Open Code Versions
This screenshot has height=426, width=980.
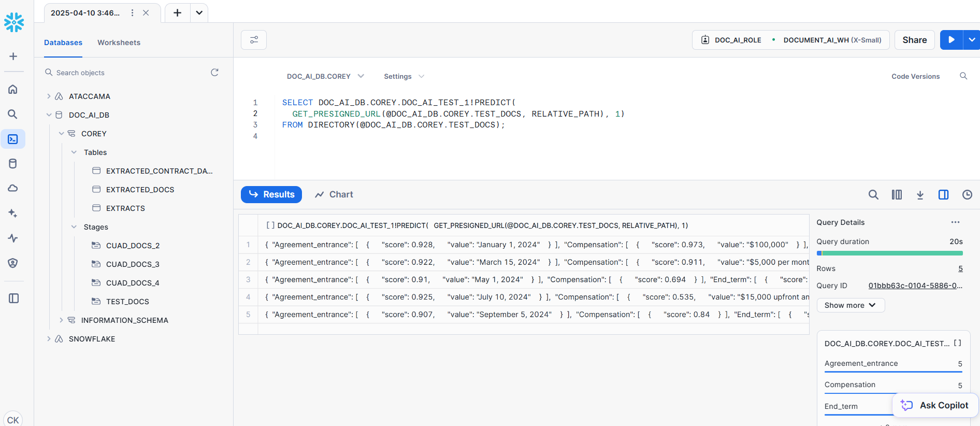(x=915, y=76)
